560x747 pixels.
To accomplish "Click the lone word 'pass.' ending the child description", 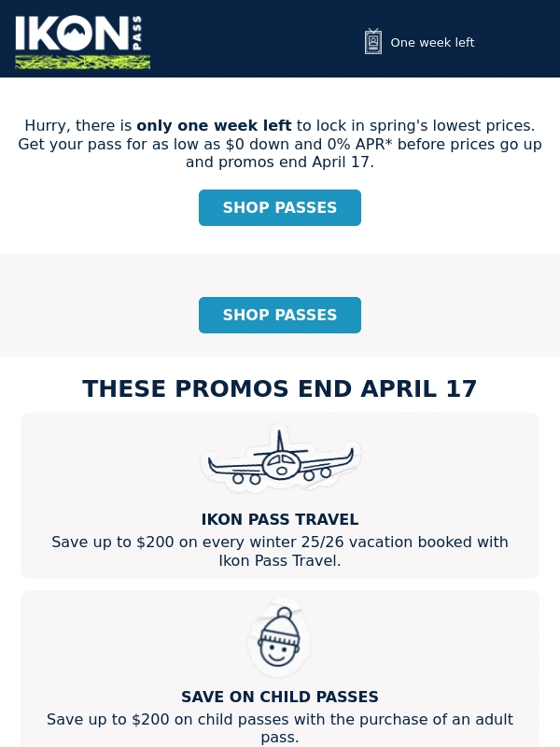I will tap(280, 738).
